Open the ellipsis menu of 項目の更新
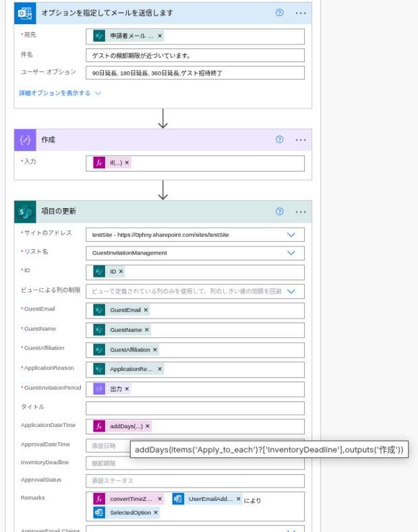The image size is (418, 532). point(301,211)
